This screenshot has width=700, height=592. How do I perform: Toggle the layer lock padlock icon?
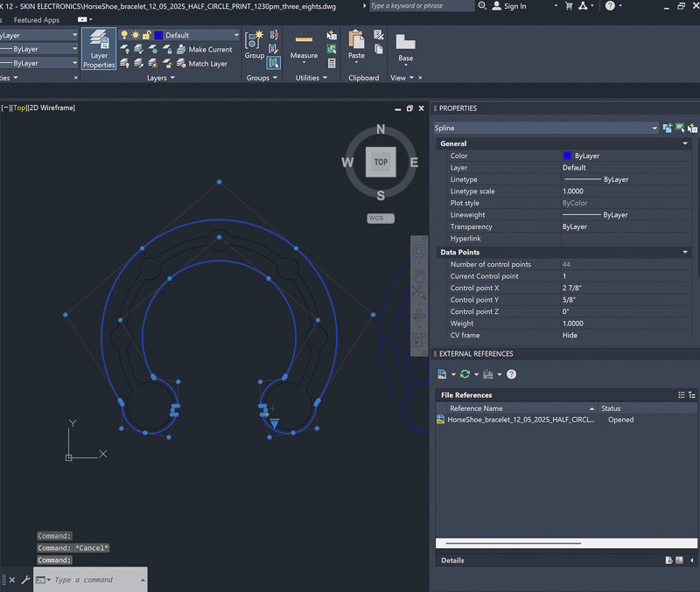(x=147, y=35)
